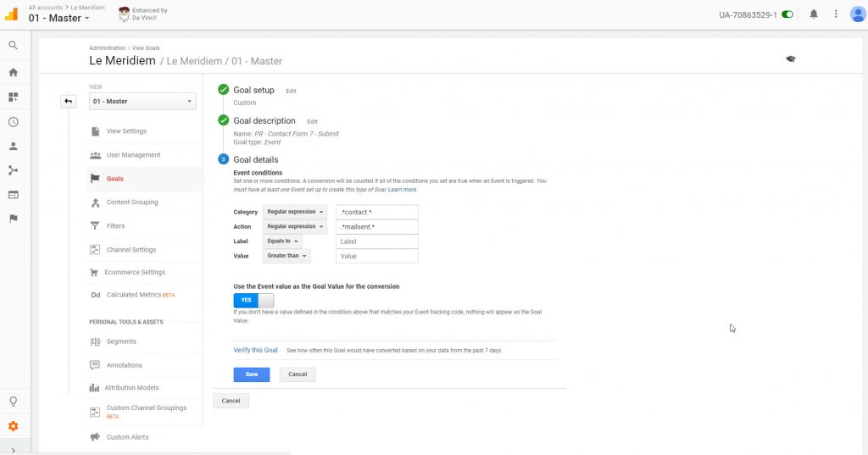Click the graduation cap help icon
This screenshot has height=455, width=868.
791,59
